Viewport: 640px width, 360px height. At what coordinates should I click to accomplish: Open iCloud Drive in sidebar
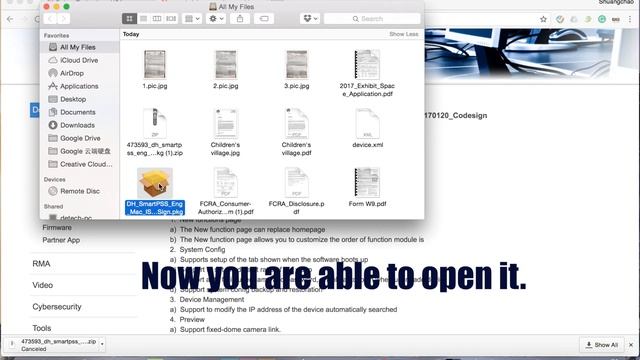point(80,60)
